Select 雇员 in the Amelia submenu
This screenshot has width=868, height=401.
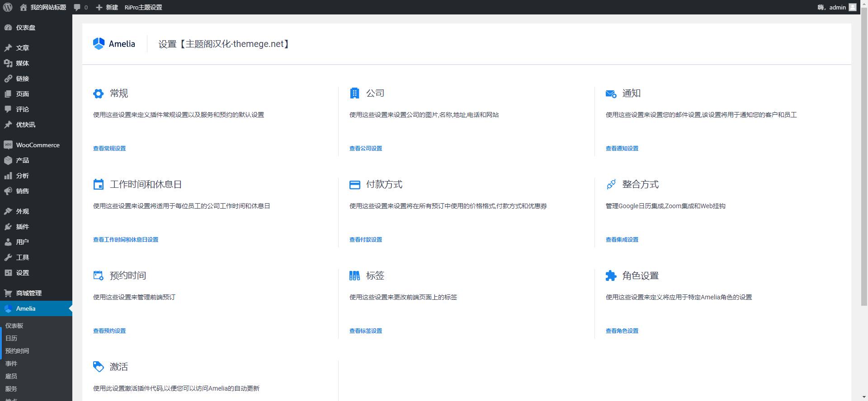tap(11, 376)
